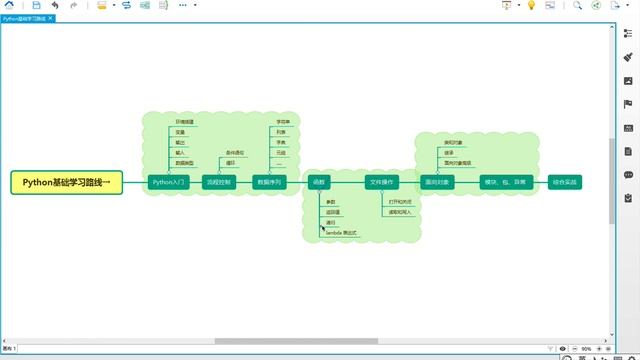The image size is (640, 360).
Task: Open the Comments bubble panel in sidebar
Action: pyautogui.click(x=628, y=175)
